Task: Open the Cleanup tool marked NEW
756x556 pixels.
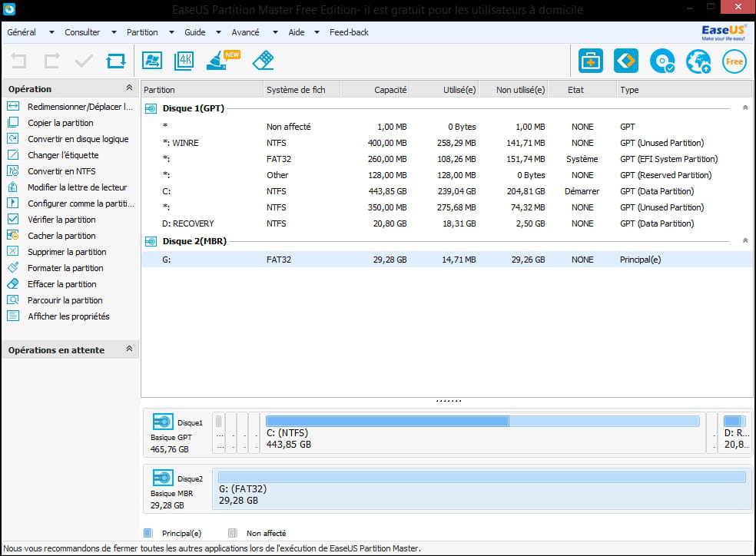Action: (222, 60)
